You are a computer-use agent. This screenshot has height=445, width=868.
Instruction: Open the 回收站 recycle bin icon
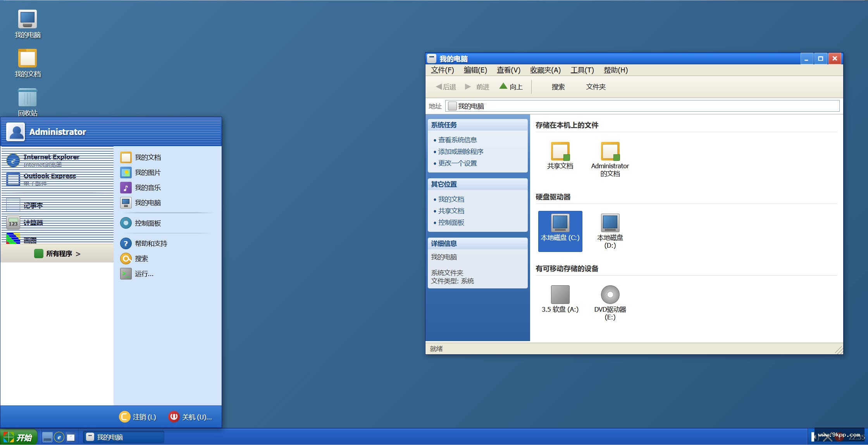(28, 102)
